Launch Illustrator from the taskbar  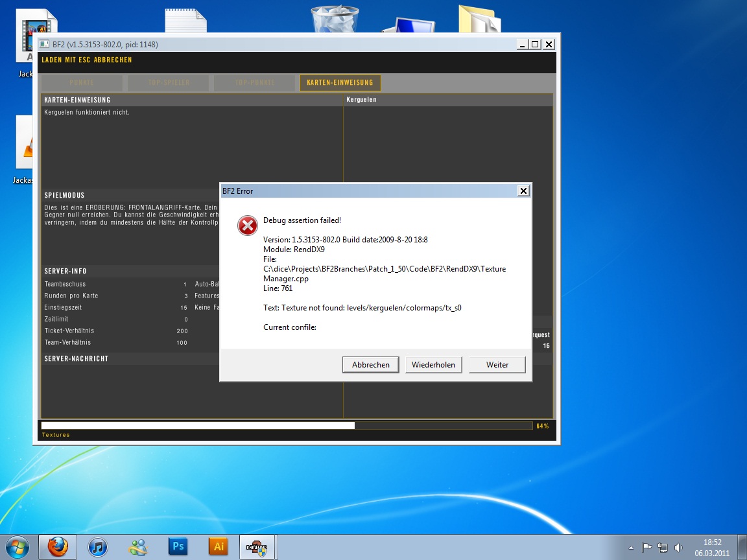(x=219, y=546)
